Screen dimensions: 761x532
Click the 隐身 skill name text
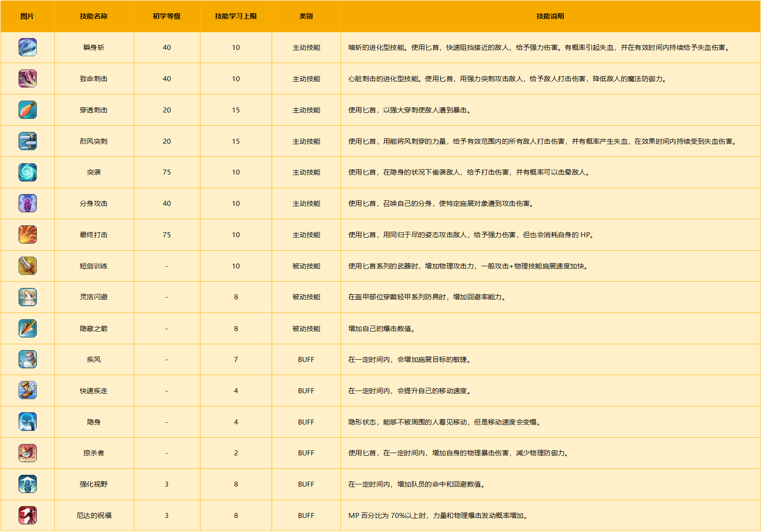pyautogui.click(x=93, y=422)
